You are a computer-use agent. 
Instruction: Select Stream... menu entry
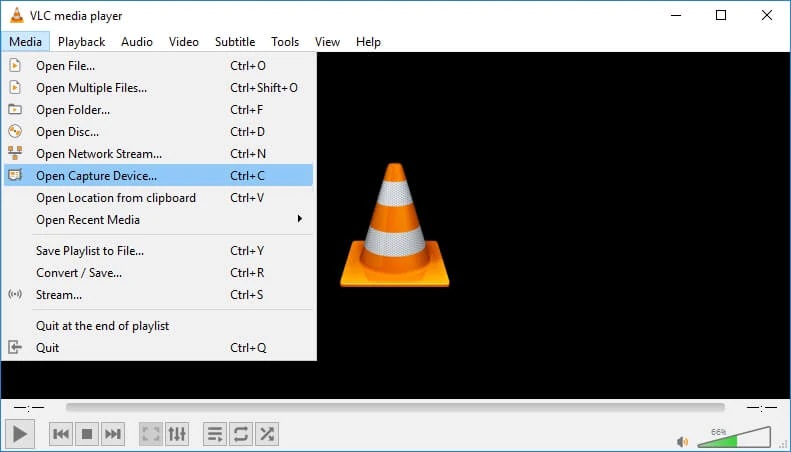coord(158,295)
